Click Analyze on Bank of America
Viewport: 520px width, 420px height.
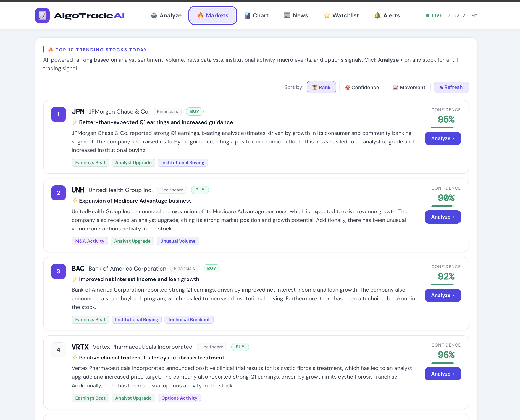click(x=442, y=295)
